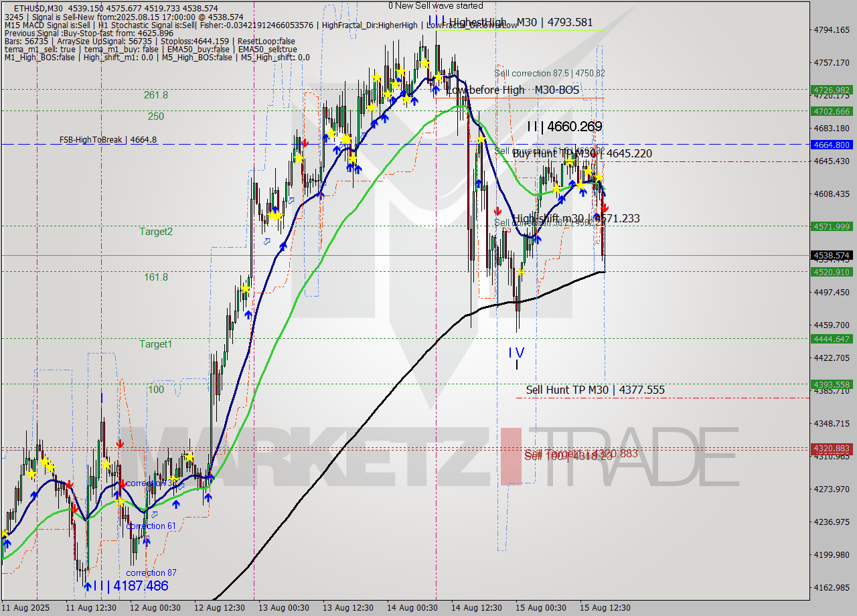Select the wave IV marker under the chart low
Image resolution: width=857 pixels, height=616 pixels.
[x=516, y=353]
